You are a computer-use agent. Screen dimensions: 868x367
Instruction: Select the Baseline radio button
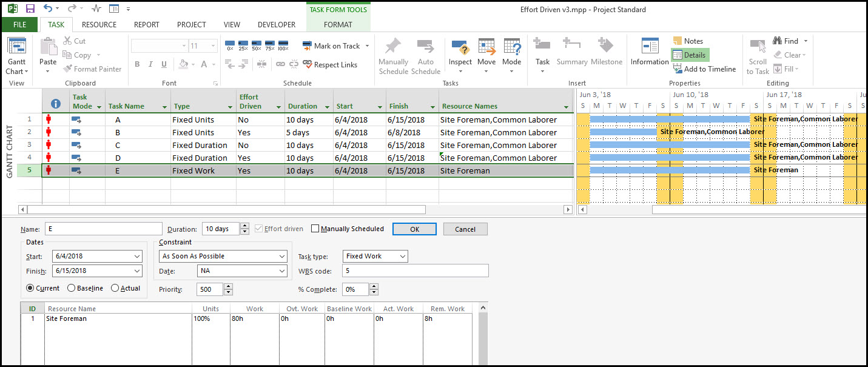click(72, 288)
